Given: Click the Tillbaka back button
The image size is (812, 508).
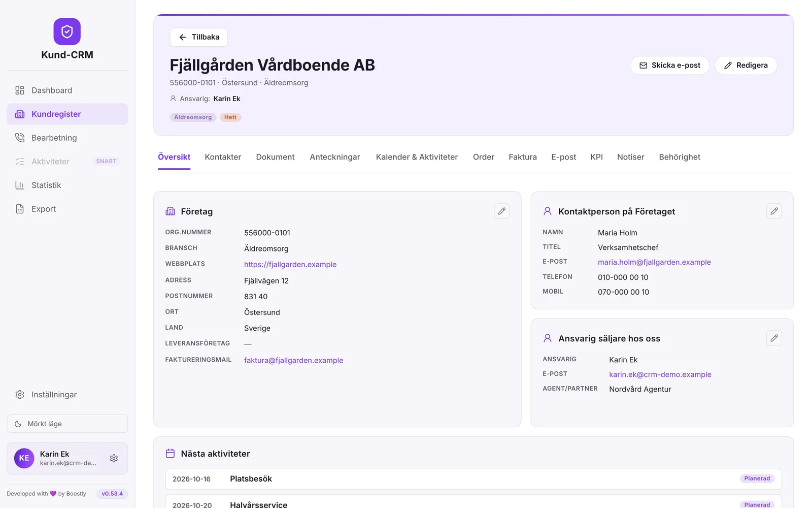Looking at the screenshot, I should coord(198,37).
